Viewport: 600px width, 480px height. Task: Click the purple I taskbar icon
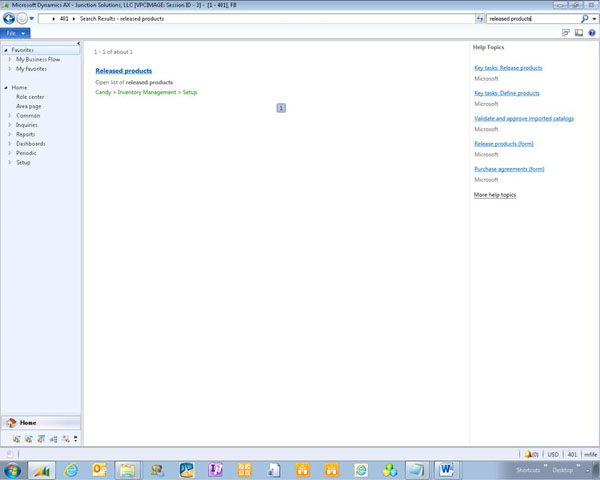(215, 470)
